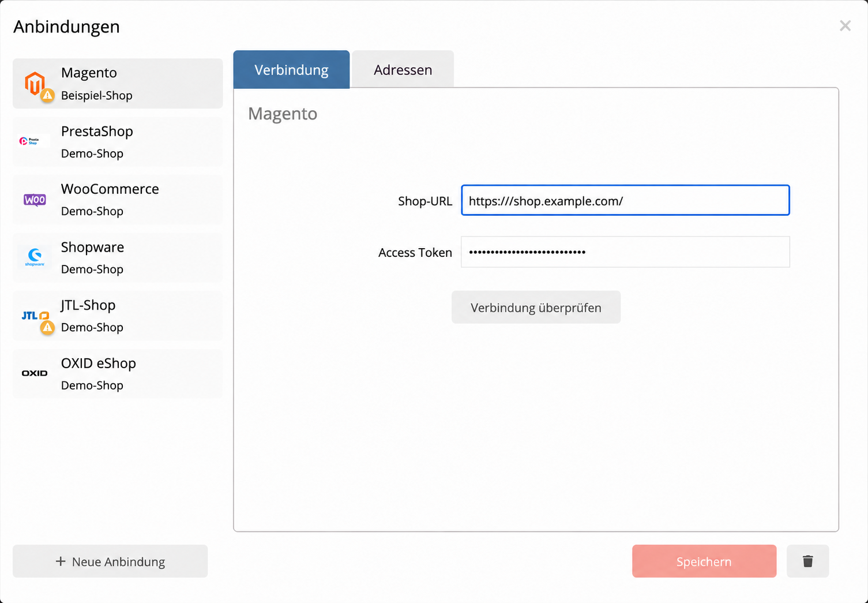The width and height of the screenshot is (868, 603).
Task: Click the WooCommerce logo icon
Action: coord(35,200)
